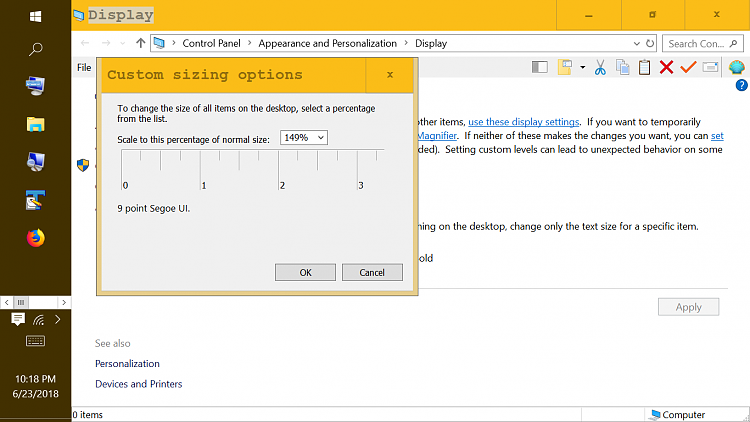Expand chevron after Appearance and Personalization

point(406,43)
